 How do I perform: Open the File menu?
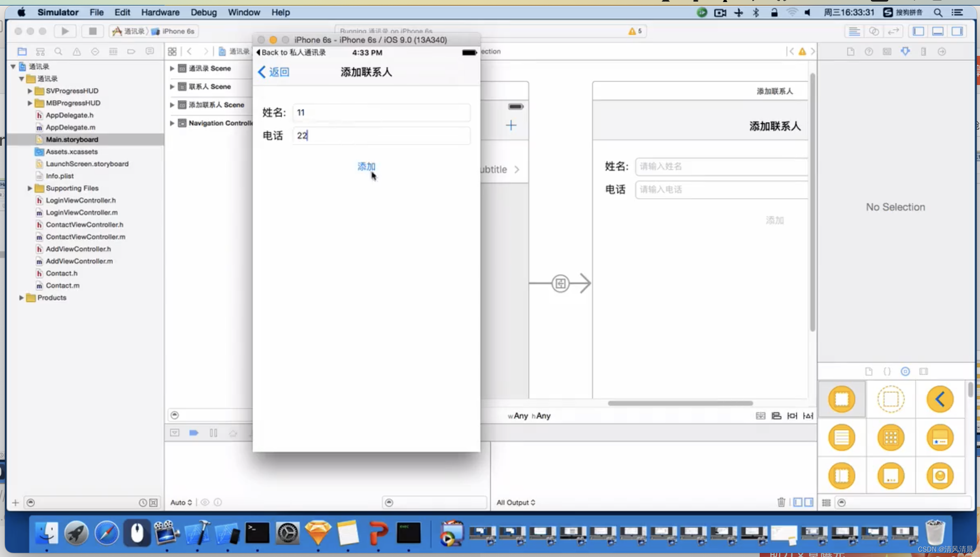pos(96,12)
